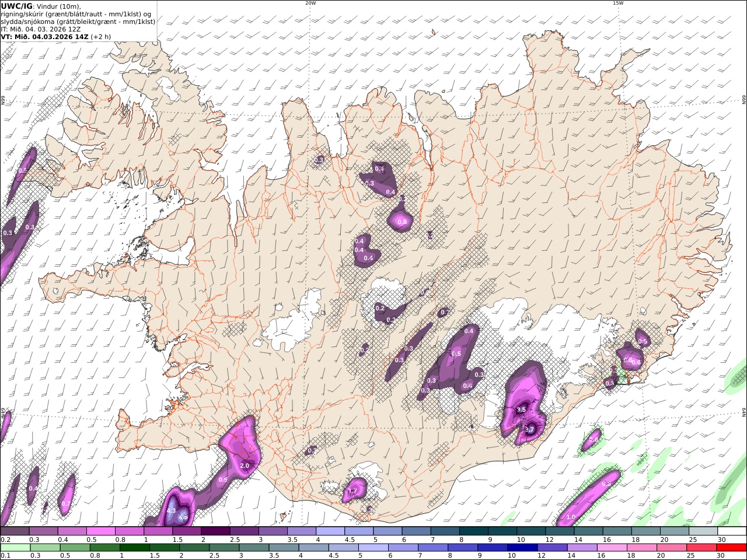The image size is (747, 560).
Task: Click the lower legend swatch starting at 8
Action: (x=462, y=548)
